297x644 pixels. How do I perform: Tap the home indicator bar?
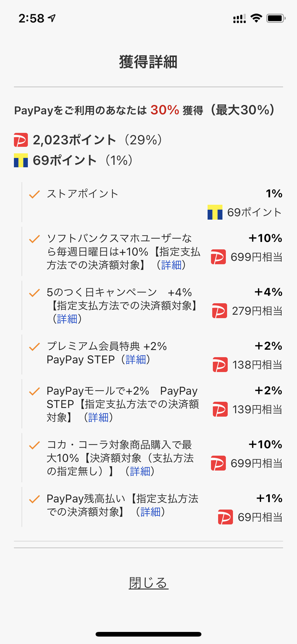[x=148, y=634]
